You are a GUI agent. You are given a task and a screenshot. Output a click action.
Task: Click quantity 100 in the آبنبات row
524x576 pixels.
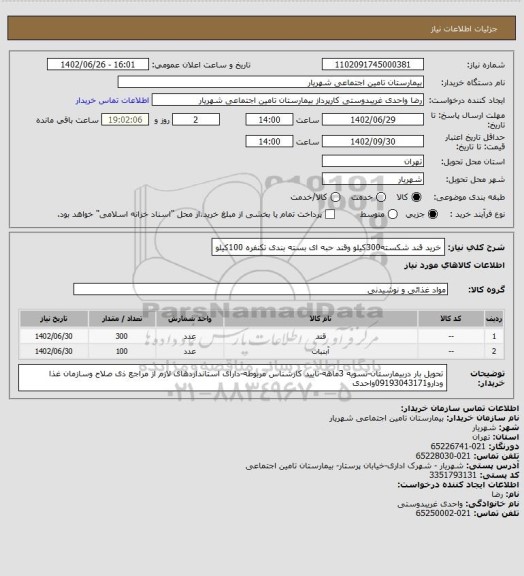(x=122, y=351)
